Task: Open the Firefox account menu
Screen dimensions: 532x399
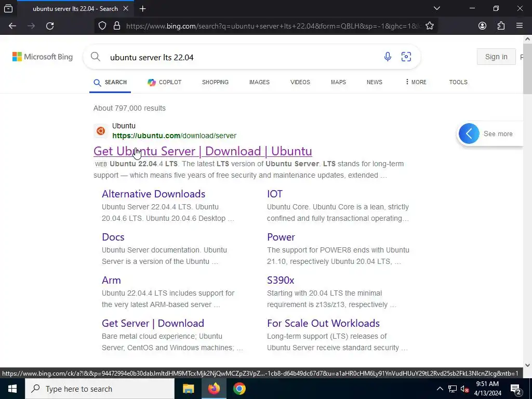Action: tap(482, 26)
